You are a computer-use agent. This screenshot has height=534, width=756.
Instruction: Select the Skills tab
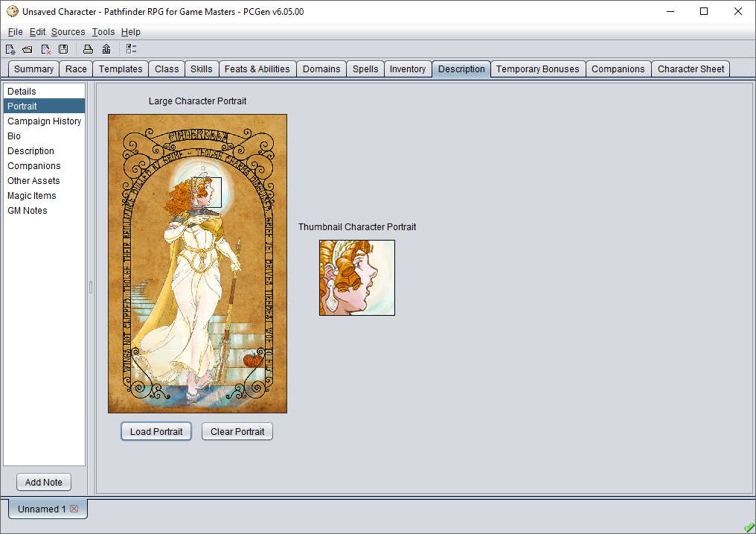point(202,69)
